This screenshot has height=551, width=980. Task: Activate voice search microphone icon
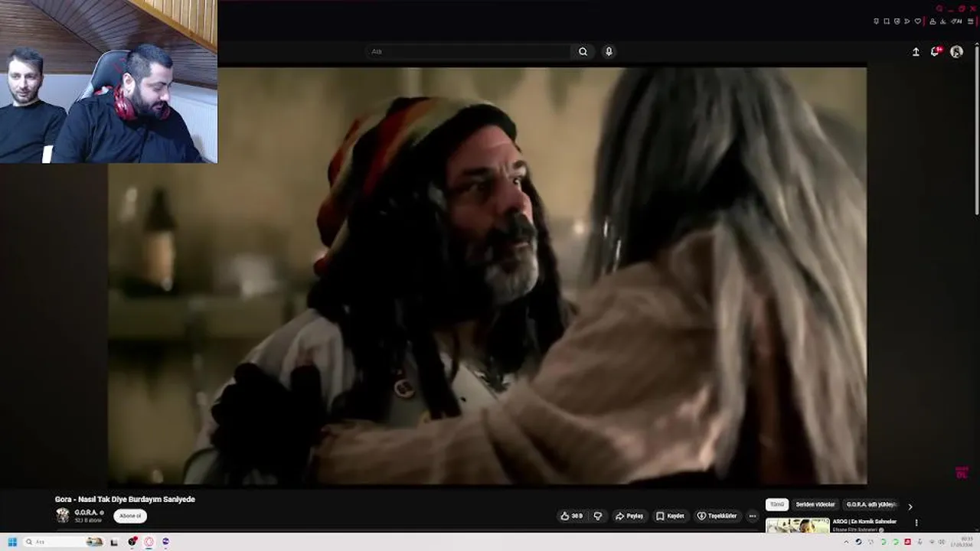(x=609, y=51)
